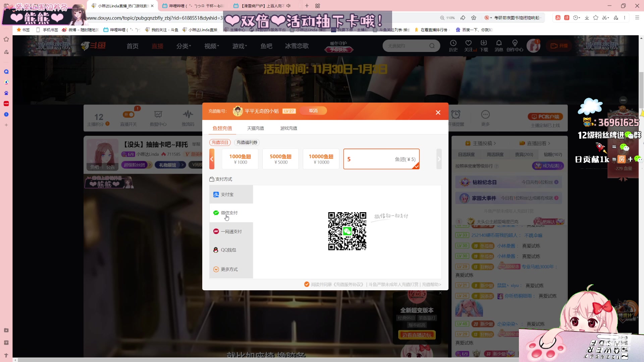
Task: Open 消息 notifications bell icon
Action: coord(499,46)
